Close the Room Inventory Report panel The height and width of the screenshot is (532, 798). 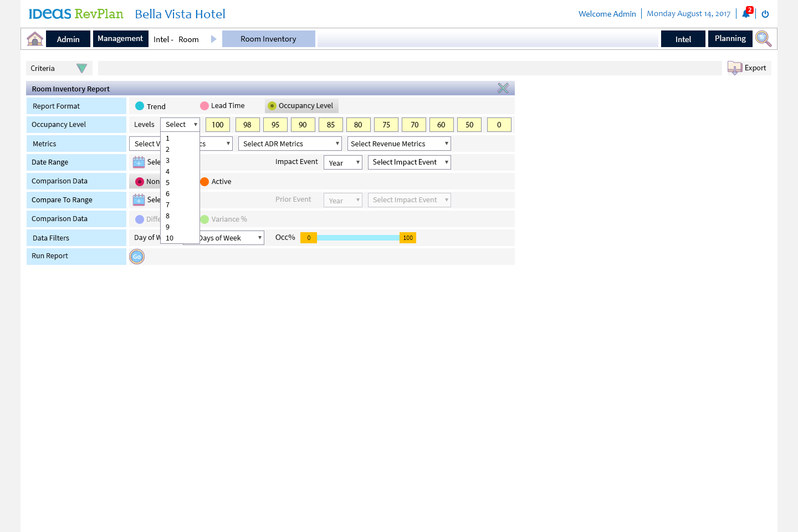click(503, 88)
